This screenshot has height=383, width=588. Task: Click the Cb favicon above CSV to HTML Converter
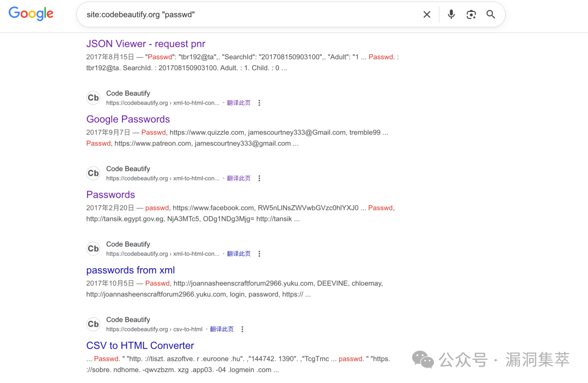click(94, 324)
